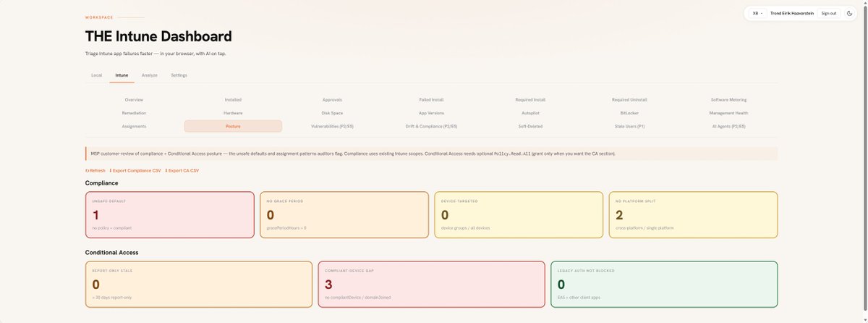Sign out of the dashboard
Viewport: 868px width, 323px height.
tap(829, 13)
